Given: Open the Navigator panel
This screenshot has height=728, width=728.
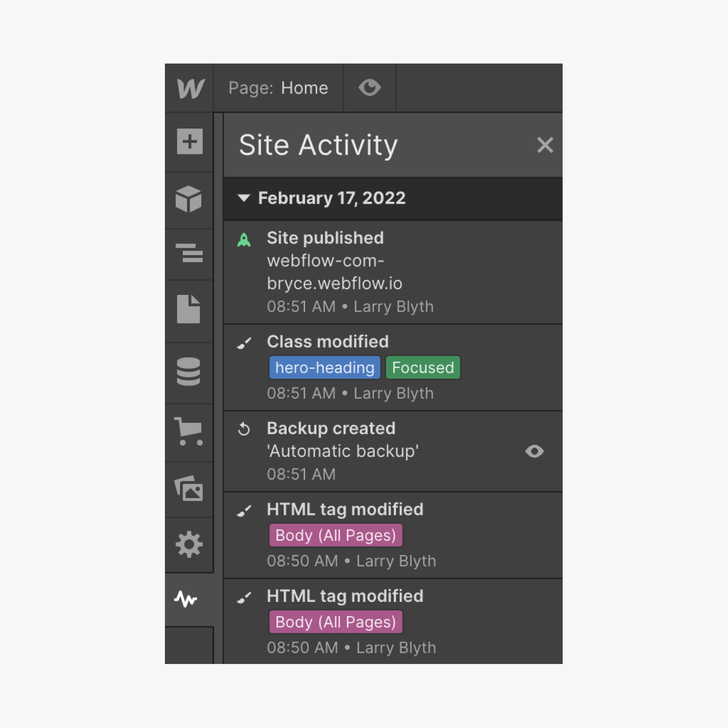Looking at the screenshot, I should [x=189, y=253].
